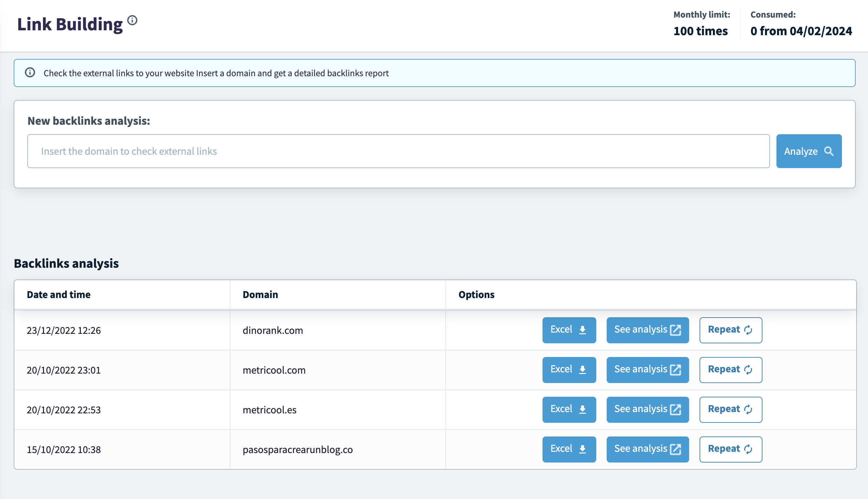
Task: Click the Date and time column header
Action: [59, 295]
